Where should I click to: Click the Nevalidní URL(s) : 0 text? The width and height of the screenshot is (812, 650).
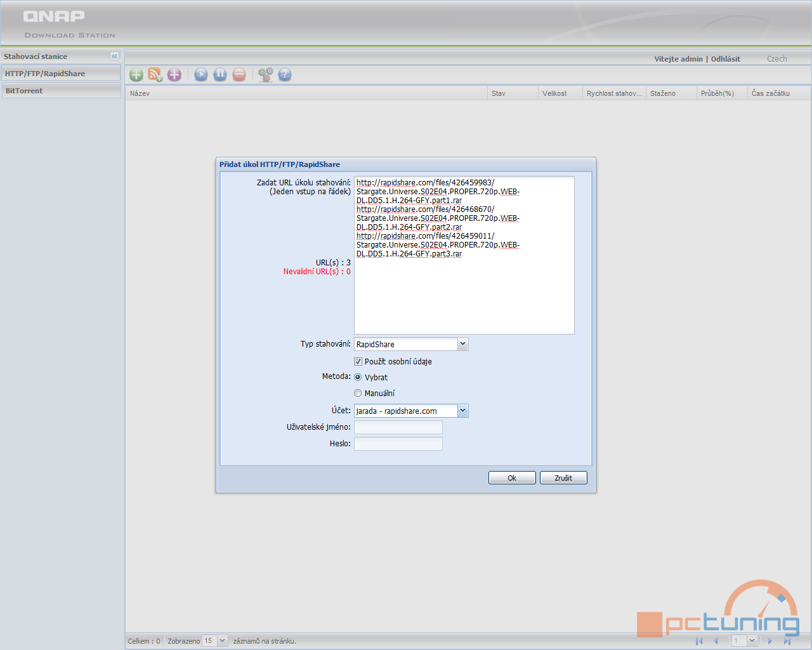[x=317, y=272]
